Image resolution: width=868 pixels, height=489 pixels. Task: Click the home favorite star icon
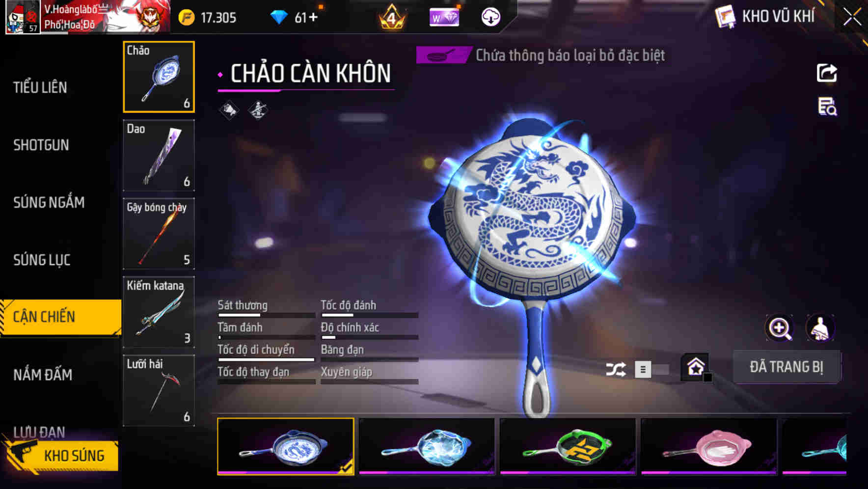point(696,367)
